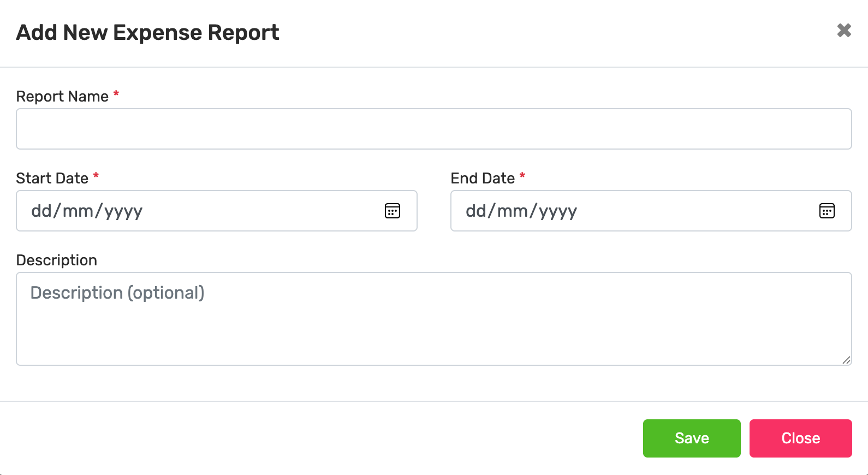Click the X icon to dismiss the dialog

[x=844, y=31]
